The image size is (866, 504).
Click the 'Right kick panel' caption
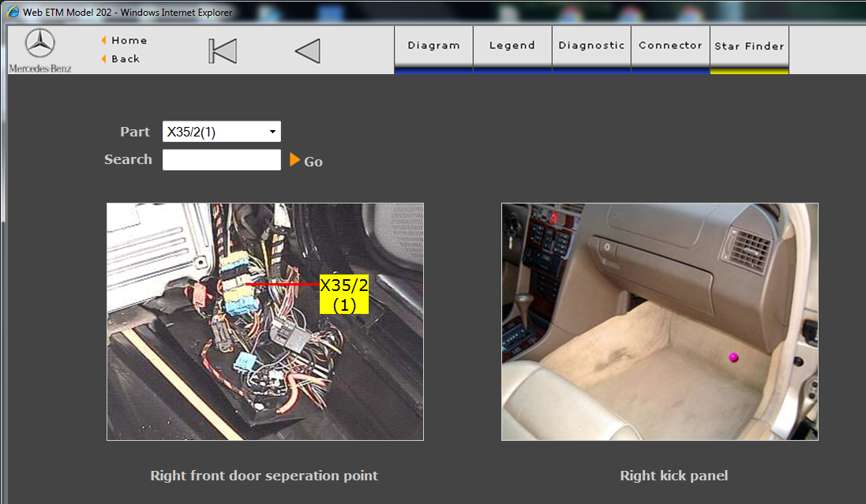coord(674,476)
